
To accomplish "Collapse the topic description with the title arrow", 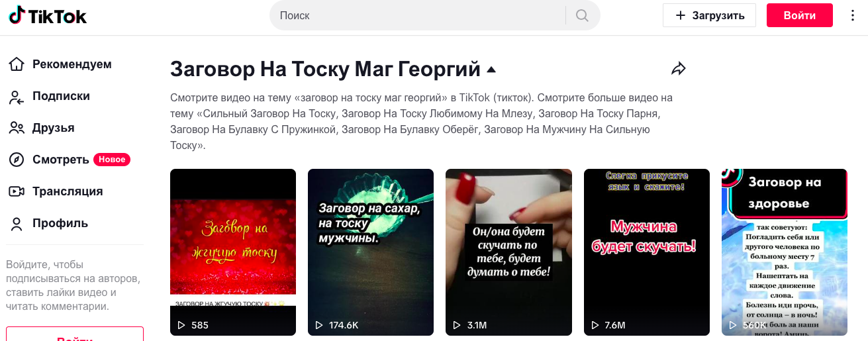I will click(491, 70).
